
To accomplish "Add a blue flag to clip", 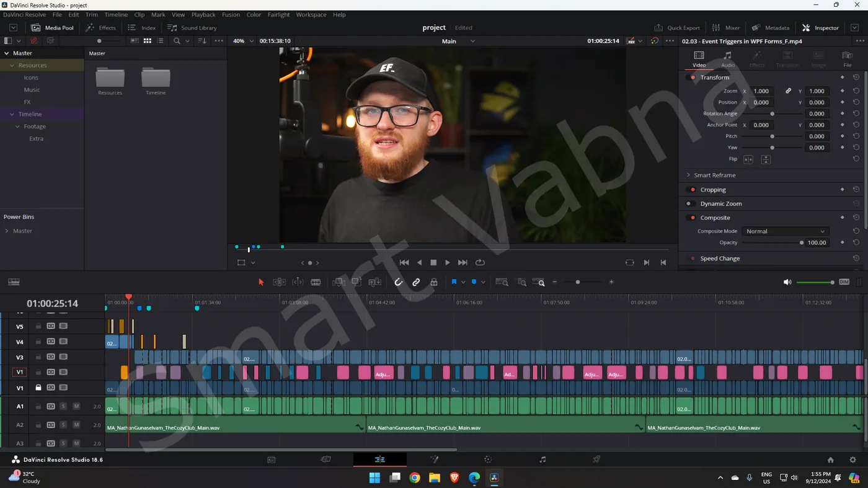I will pyautogui.click(x=454, y=282).
